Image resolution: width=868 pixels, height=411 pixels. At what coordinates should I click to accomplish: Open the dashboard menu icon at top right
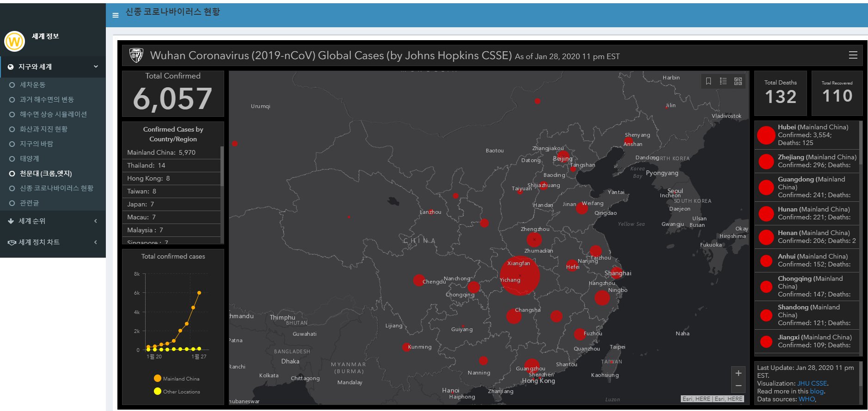click(853, 55)
